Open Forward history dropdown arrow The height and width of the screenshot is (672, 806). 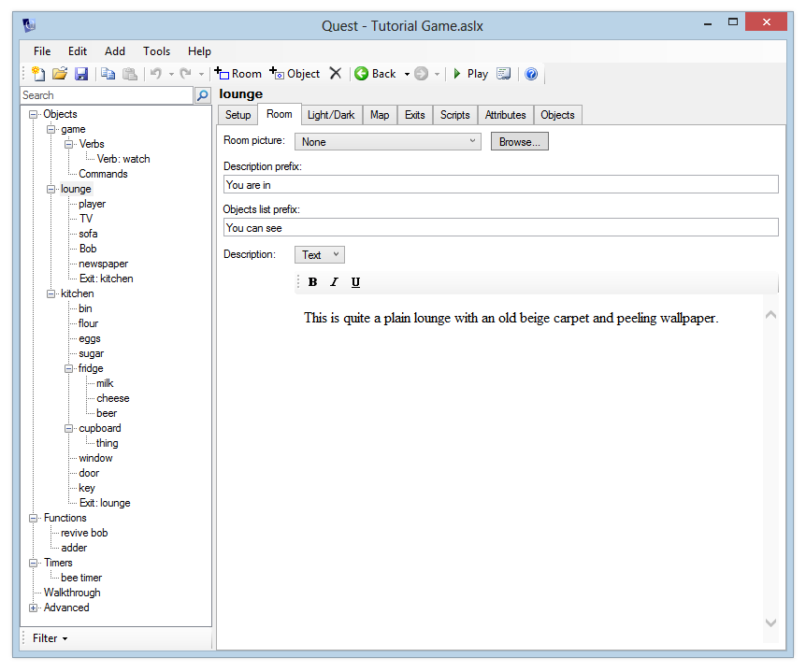[437, 75]
